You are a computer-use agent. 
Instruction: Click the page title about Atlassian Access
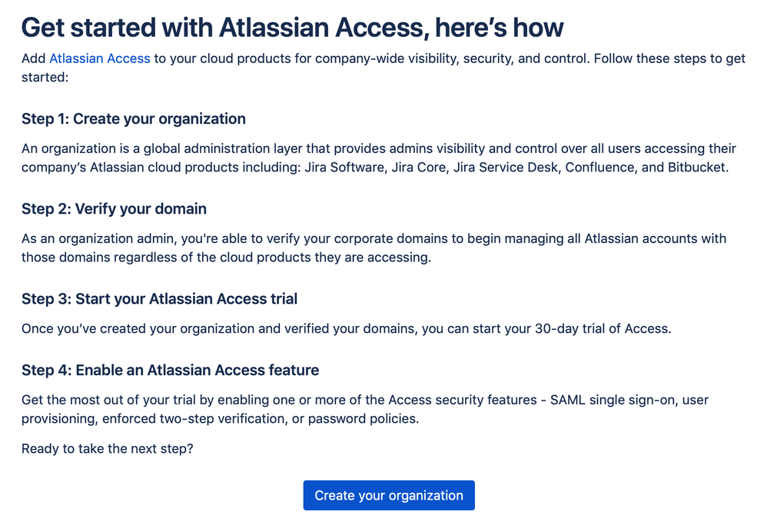pos(292,28)
